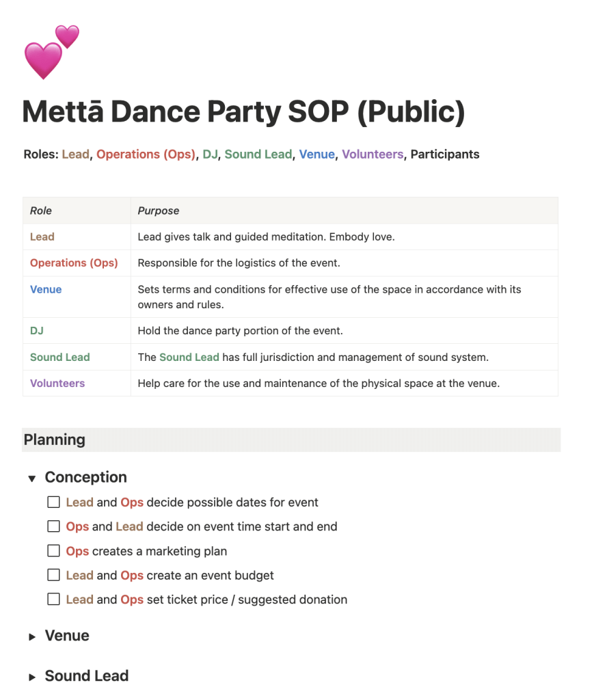Click 'Operations (Ops)' in the Roles line
The image size is (594, 700).
pos(146,154)
